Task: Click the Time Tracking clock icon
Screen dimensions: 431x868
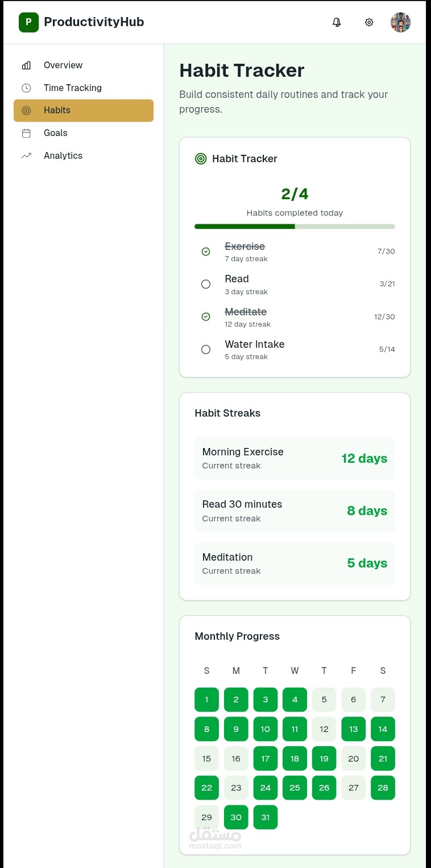Action: click(x=26, y=88)
